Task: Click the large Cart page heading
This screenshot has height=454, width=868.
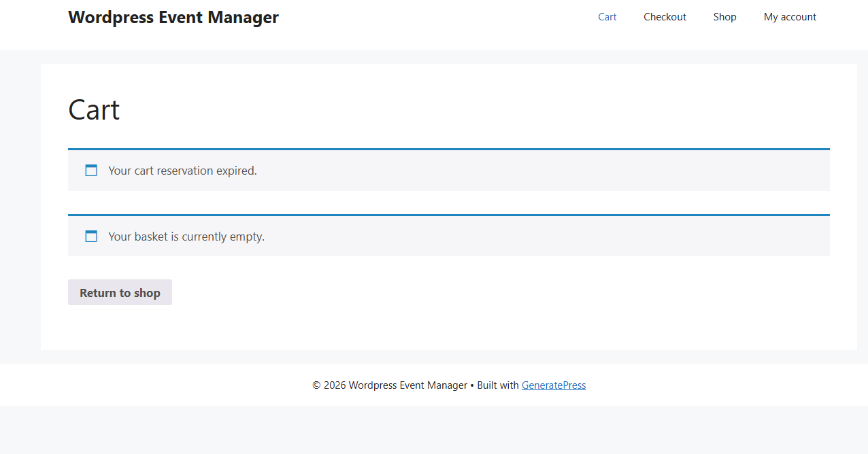Action: click(94, 110)
